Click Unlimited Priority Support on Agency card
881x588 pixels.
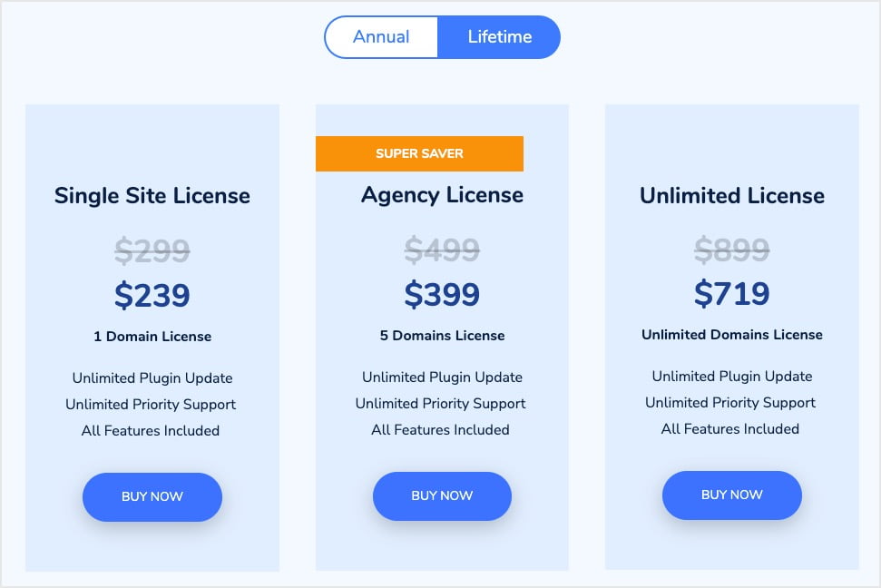(x=442, y=403)
